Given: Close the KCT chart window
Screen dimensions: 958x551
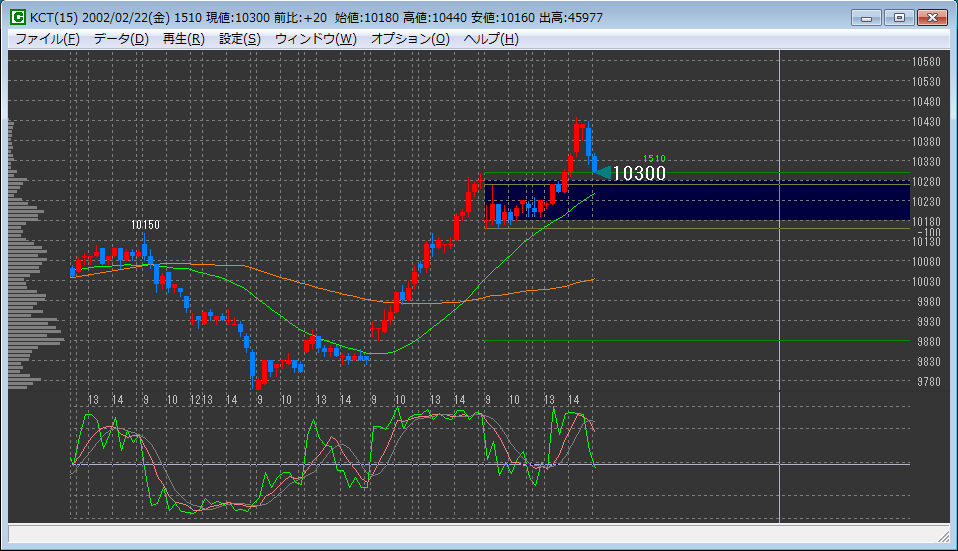Looking at the screenshot, I should (931, 17).
